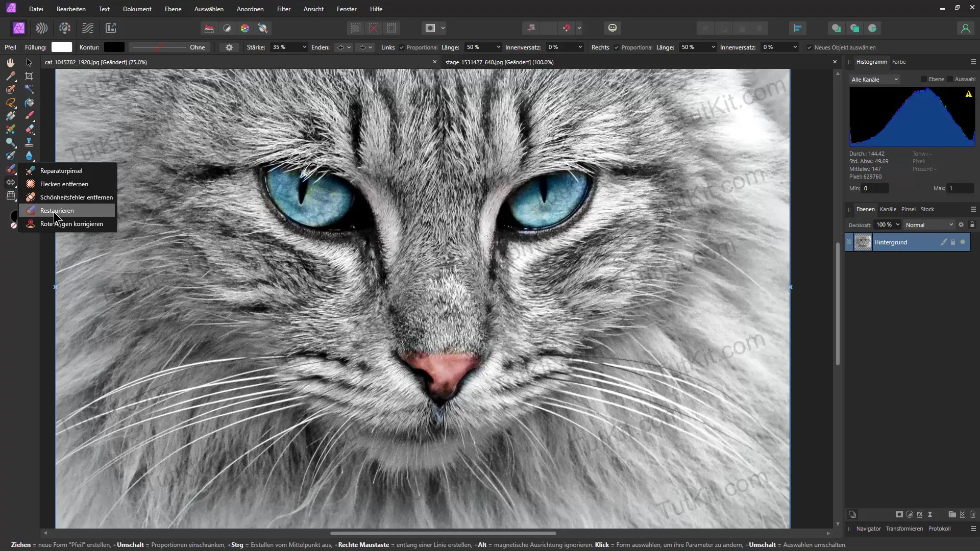This screenshot has width=980, height=551.
Task: Toggle 'Neues Objekt auswählen' checkbox
Action: [x=810, y=47]
